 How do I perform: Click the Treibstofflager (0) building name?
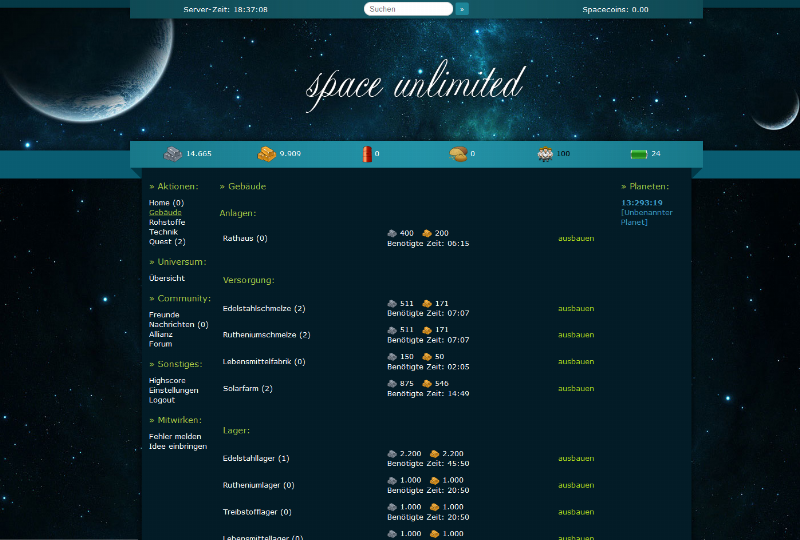click(257, 512)
